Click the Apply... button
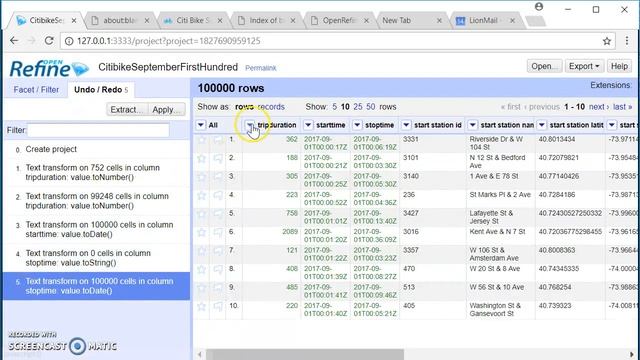Screen dimensions: 640x360 (x=166, y=109)
